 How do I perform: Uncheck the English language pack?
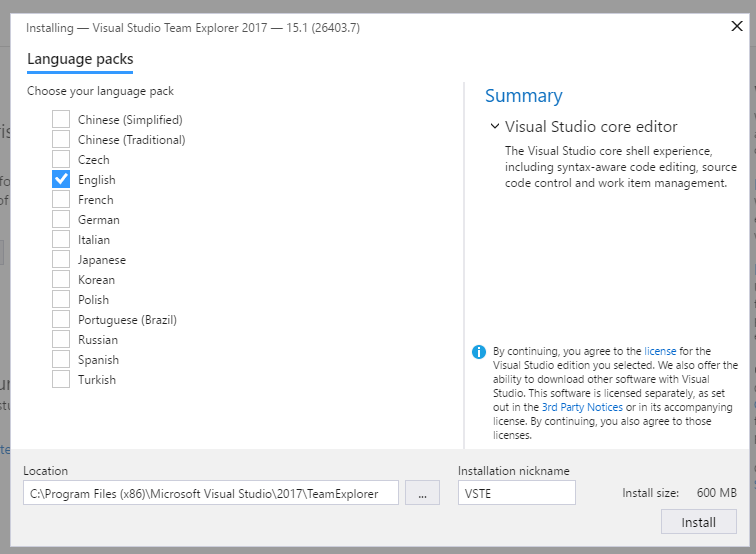pos(61,179)
